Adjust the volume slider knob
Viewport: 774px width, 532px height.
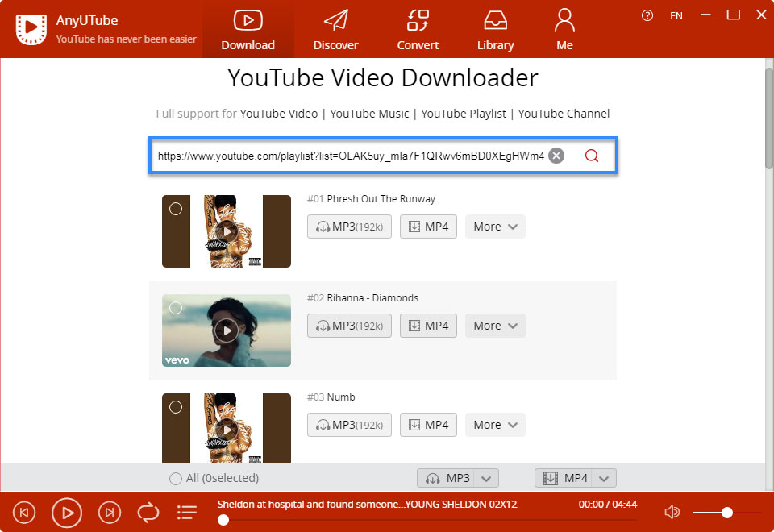(x=726, y=513)
